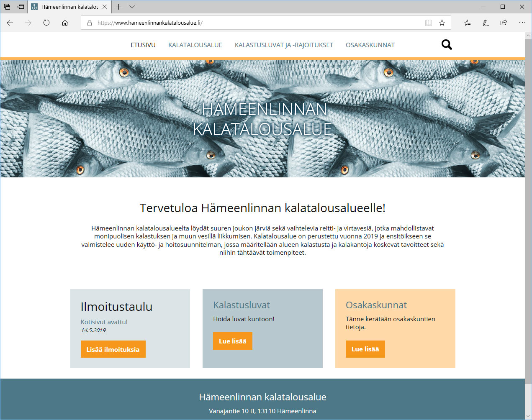Click the Hoida luvat kuntoon! text
The image size is (532, 420).
tap(244, 319)
